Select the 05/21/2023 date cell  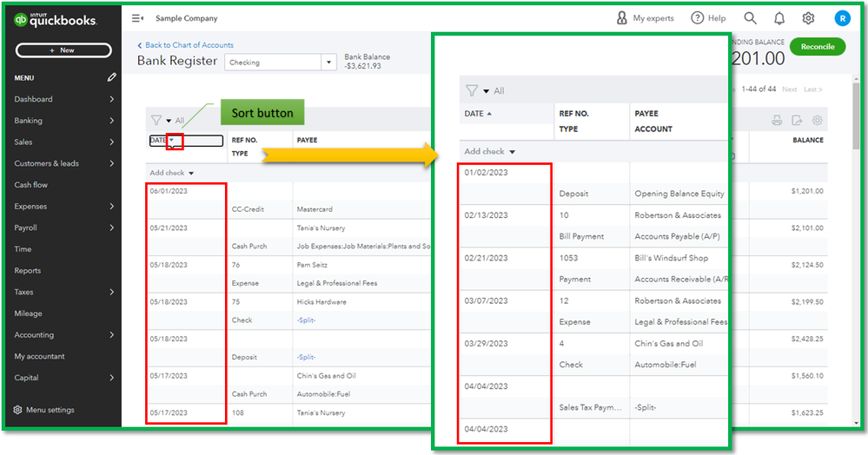click(169, 227)
